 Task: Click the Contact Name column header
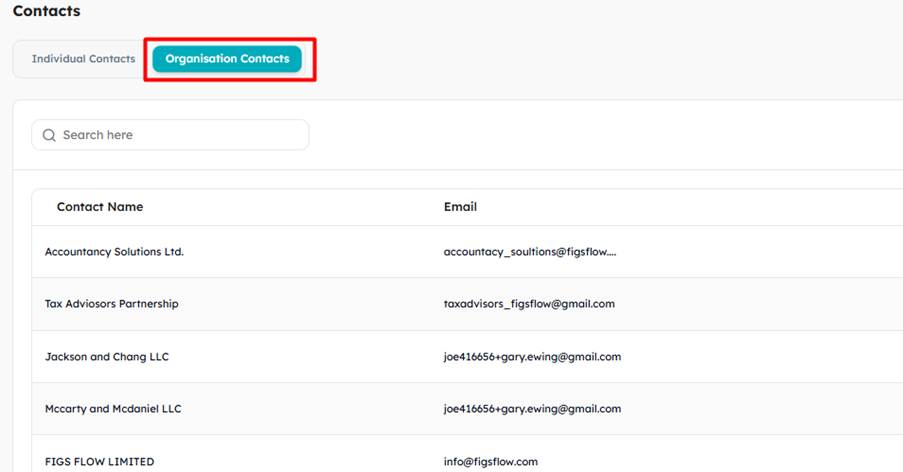pos(100,207)
